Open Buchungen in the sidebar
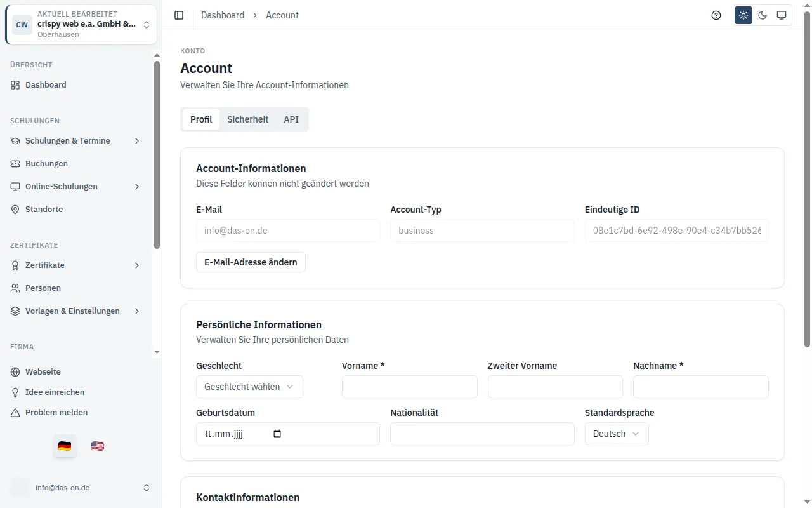Image resolution: width=812 pixels, height=508 pixels. click(x=76, y=164)
